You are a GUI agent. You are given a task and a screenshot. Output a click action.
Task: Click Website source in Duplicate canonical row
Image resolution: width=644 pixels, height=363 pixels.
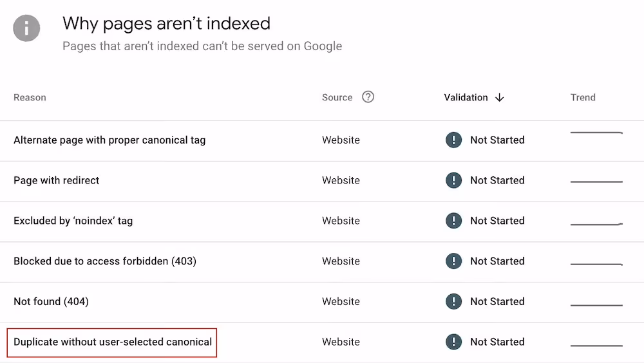341,342
